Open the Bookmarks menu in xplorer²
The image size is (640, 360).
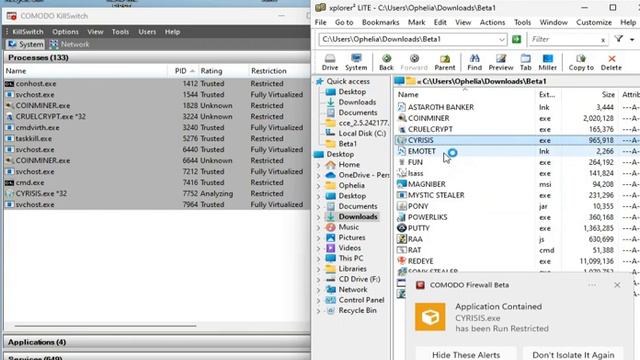[380, 22]
